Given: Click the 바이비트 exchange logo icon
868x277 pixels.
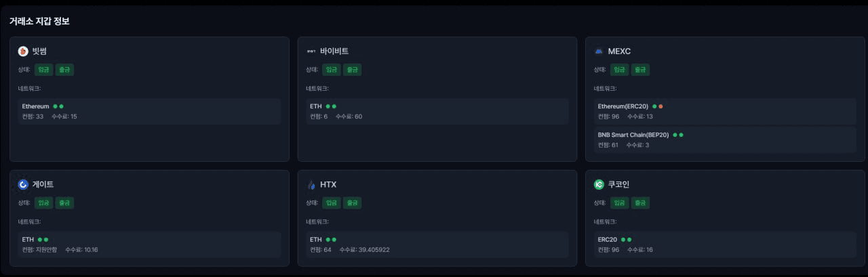Looking at the screenshot, I should (x=311, y=51).
